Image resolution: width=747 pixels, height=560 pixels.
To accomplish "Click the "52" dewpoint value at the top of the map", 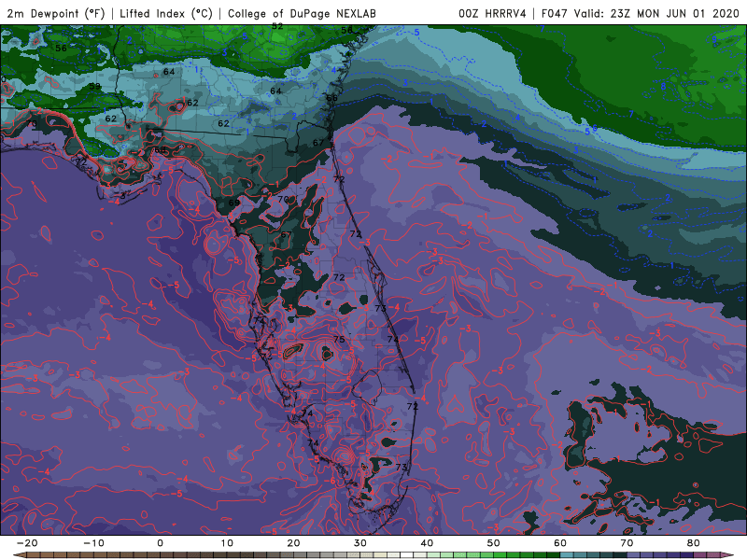I will 277,27.
